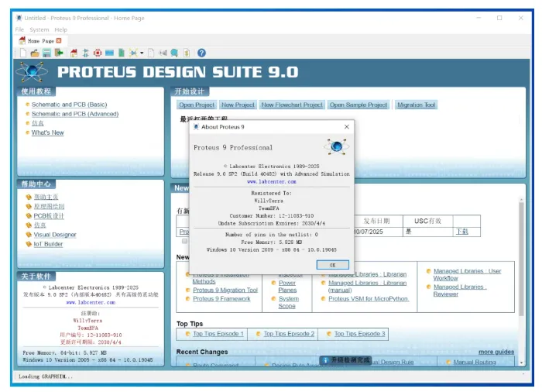The image size is (542, 392).
Task: Open the Manual Routing recent change link
Action: 474,363
